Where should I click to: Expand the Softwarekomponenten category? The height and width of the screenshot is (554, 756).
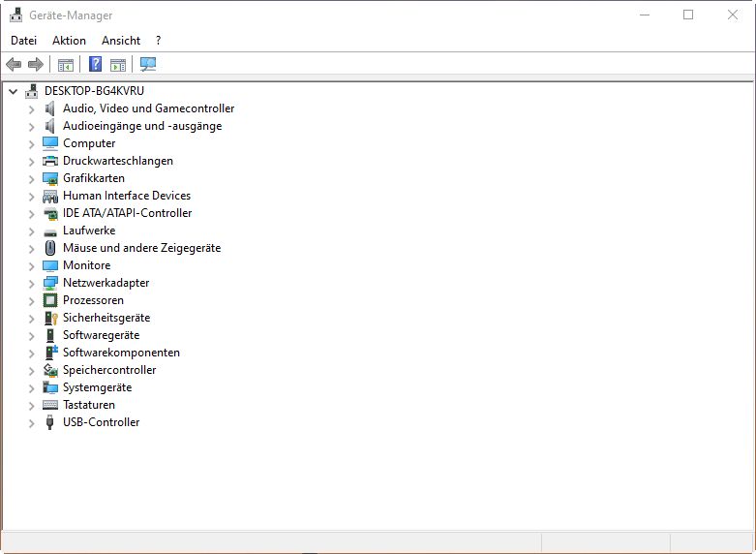pos(31,354)
